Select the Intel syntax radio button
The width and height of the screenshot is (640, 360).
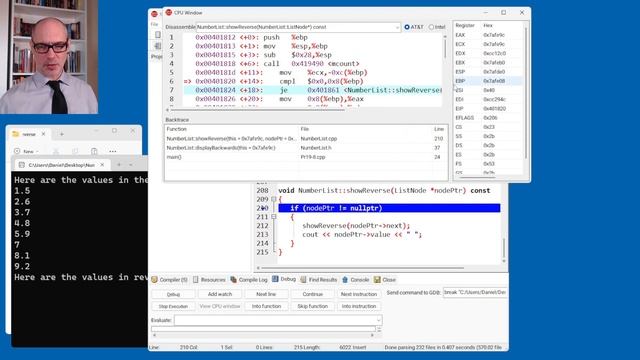click(431, 27)
